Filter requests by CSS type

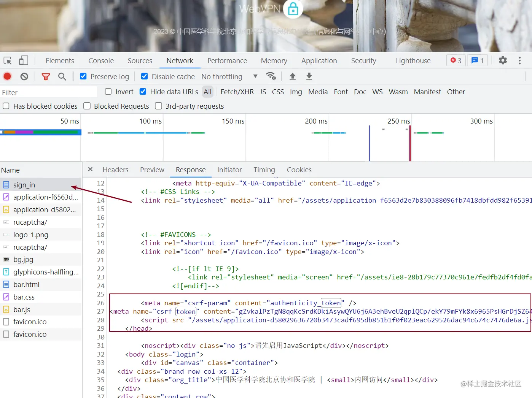[x=278, y=92]
